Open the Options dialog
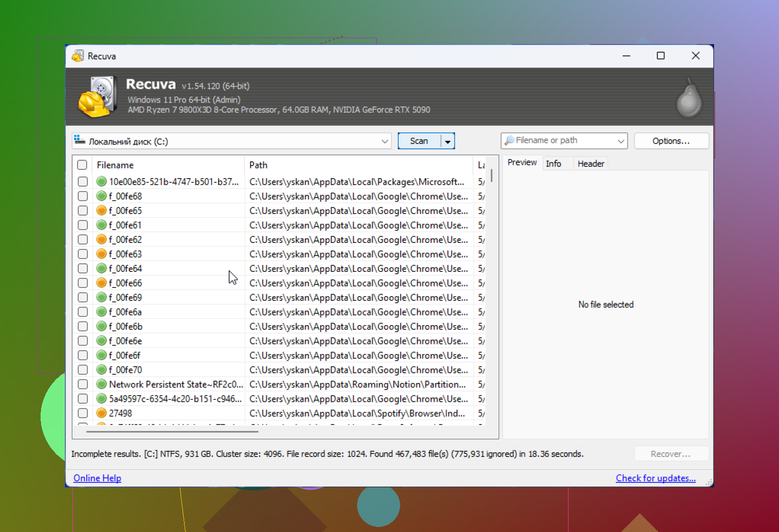779x532 pixels. click(x=671, y=141)
